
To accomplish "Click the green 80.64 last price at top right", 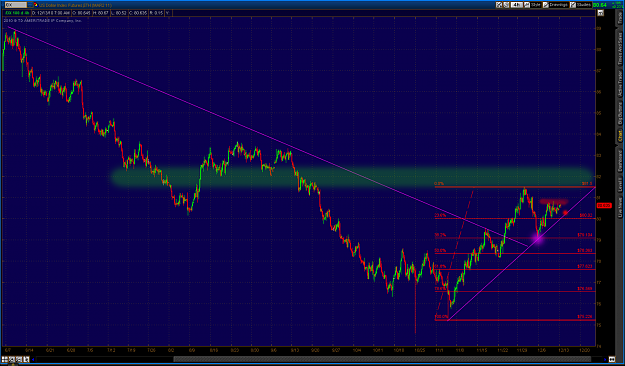I will [x=599, y=5].
